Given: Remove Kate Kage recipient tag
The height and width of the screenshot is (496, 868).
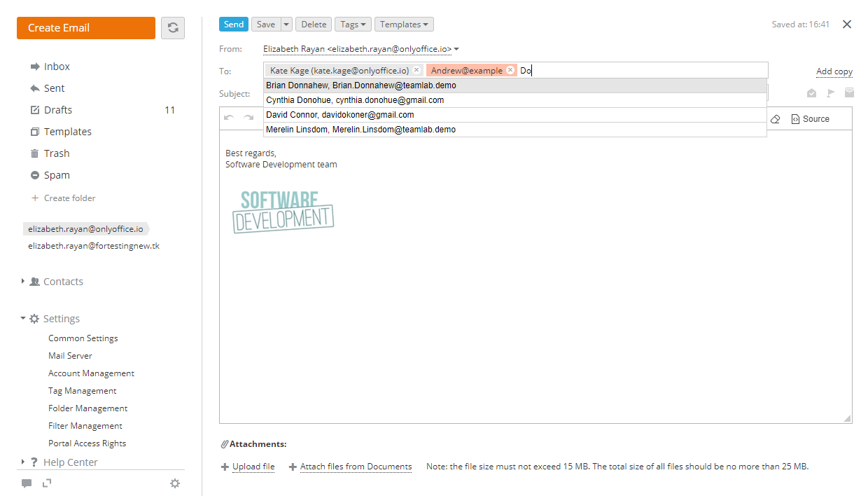Looking at the screenshot, I should 416,70.
